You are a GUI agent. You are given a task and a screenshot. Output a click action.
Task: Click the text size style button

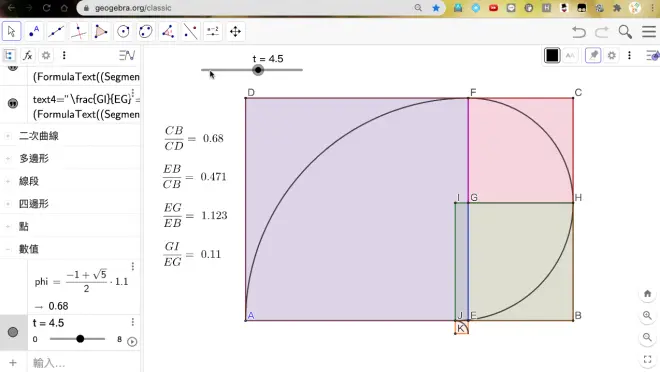pyautogui.click(x=570, y=55)
